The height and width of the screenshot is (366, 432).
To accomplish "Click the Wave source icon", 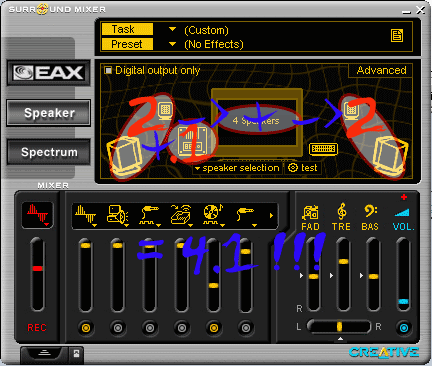I will pos(85,214).
